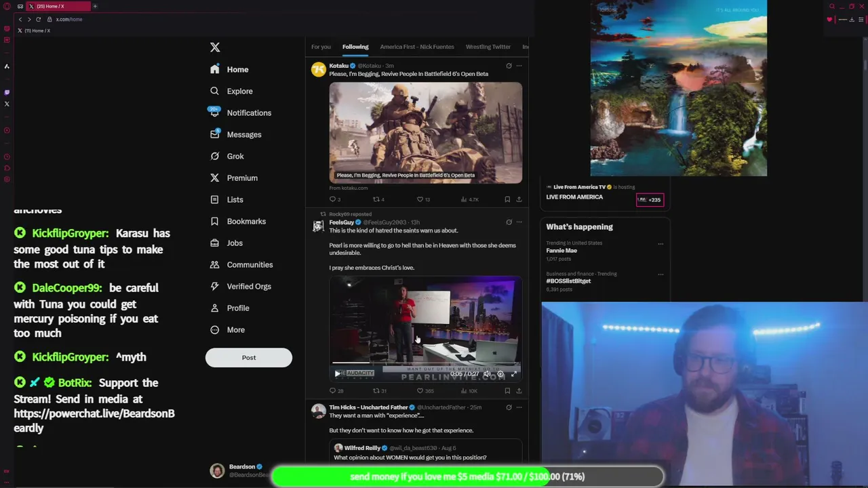The height and width of the screenshot is (488, 868).
Task: Open Twitch from the browser sidebar
Action: click(x=7, y=92)
